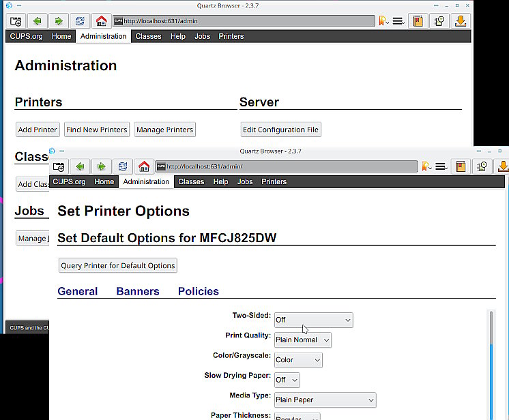Open downloads arrow icon in front window
The width and height of the screenshot is (509, 420).
click(x=502, y=166)
